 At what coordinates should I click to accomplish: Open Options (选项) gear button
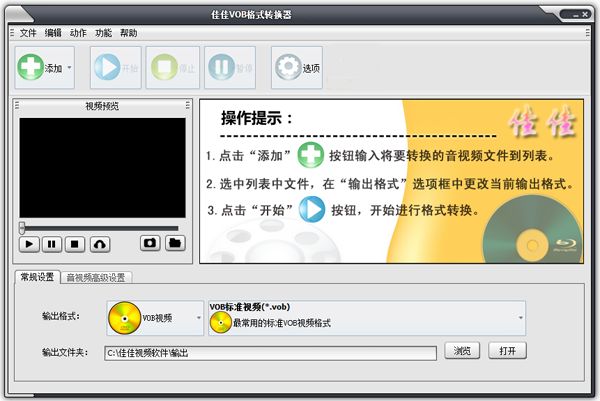(x=297, y=68)
